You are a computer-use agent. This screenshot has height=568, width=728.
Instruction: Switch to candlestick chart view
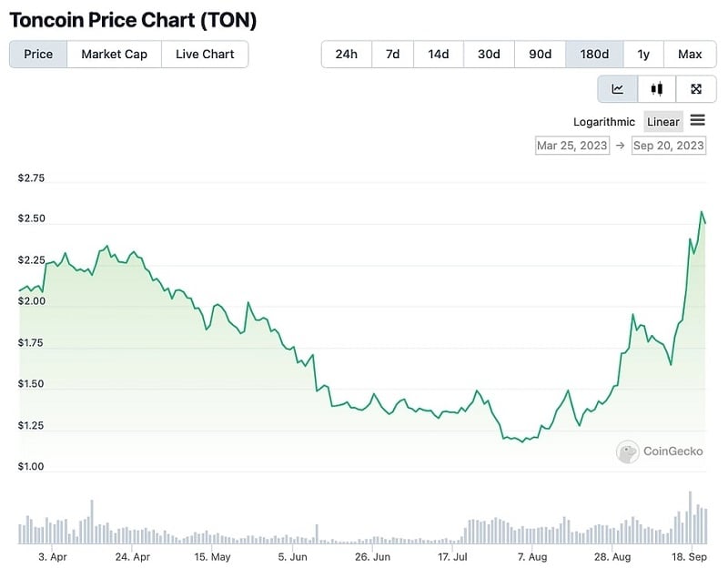point(656,88)
